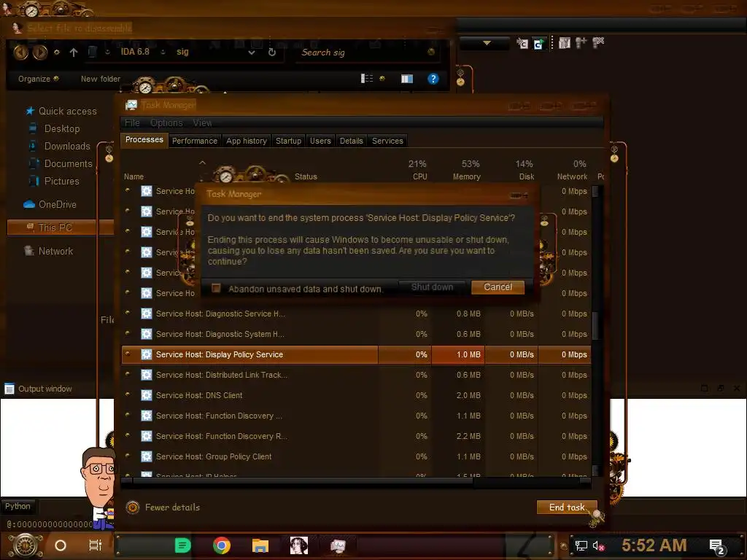Click the Shut down button in dialog
747x560 pixels.
(x=432, y=287)
